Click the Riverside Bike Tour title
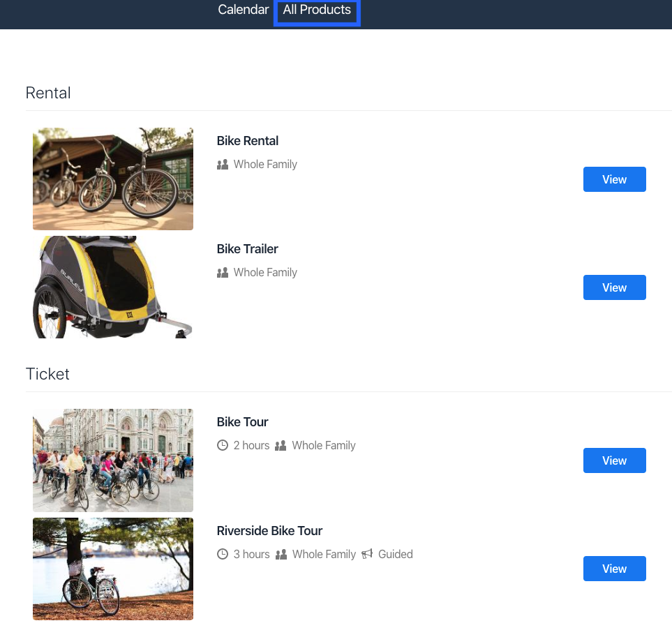 click(269, 530)
